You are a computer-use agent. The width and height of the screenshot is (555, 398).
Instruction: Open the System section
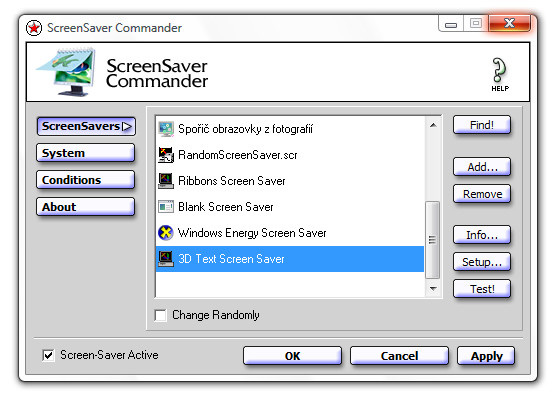point(85,153)
